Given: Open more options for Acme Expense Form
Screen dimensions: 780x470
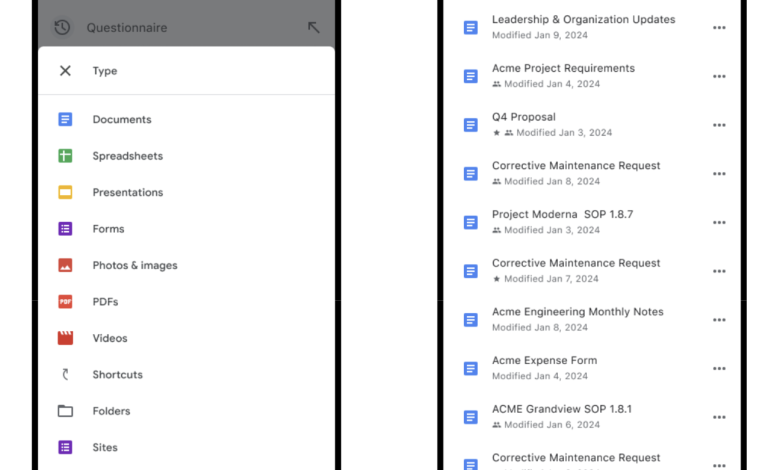Looking at the screenshot, I should (719, 369).
